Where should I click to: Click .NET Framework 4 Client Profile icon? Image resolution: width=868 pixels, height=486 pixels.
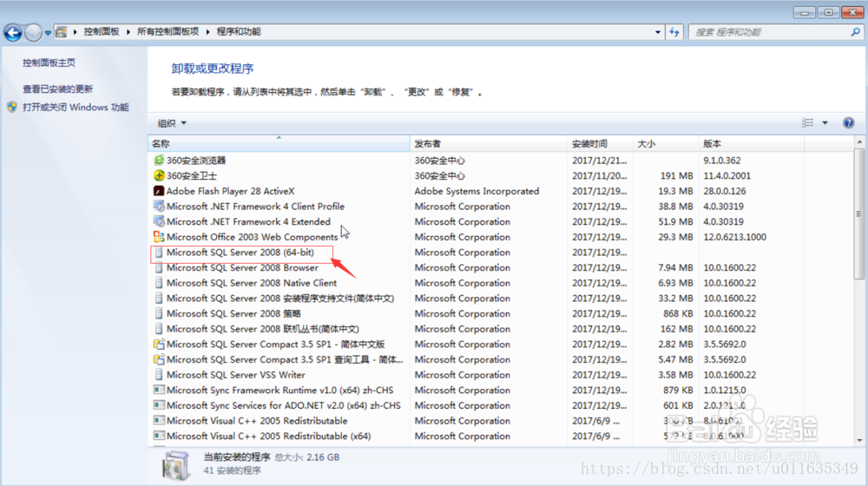[159, 206]
